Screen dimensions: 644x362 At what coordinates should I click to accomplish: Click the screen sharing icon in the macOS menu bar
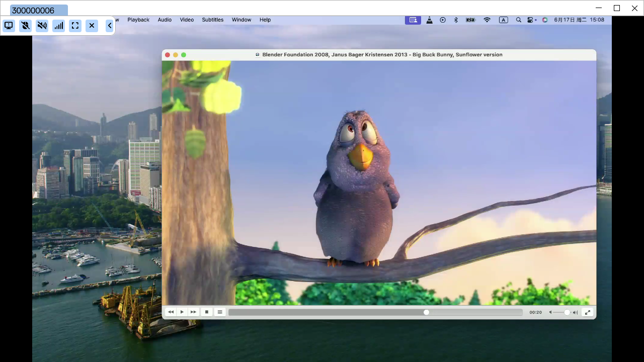[413, 20]
